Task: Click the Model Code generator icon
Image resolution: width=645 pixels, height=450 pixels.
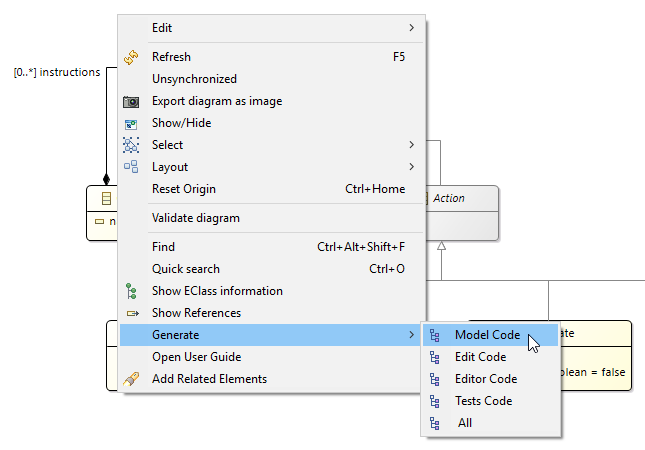Action: [434, 335]
